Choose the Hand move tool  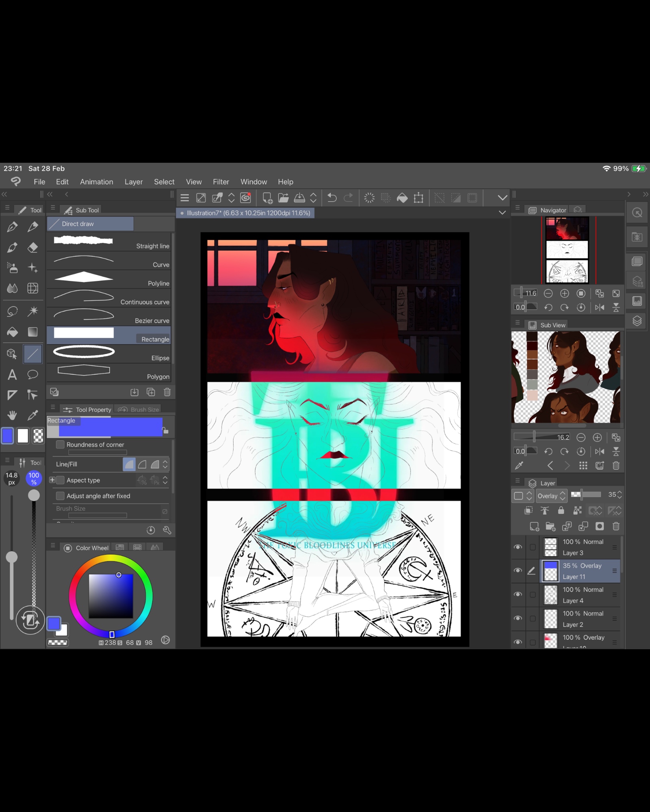pos(12,415)
